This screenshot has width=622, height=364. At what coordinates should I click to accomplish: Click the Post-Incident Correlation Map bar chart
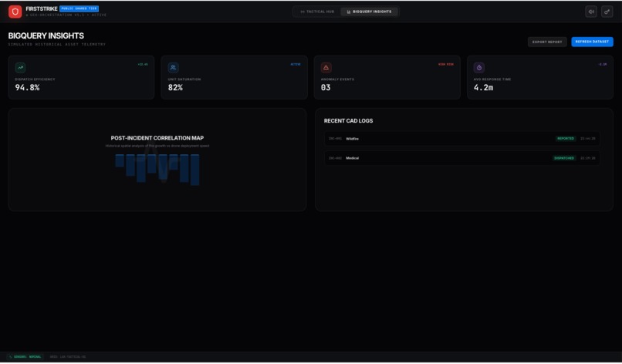(x=157, y=170)
